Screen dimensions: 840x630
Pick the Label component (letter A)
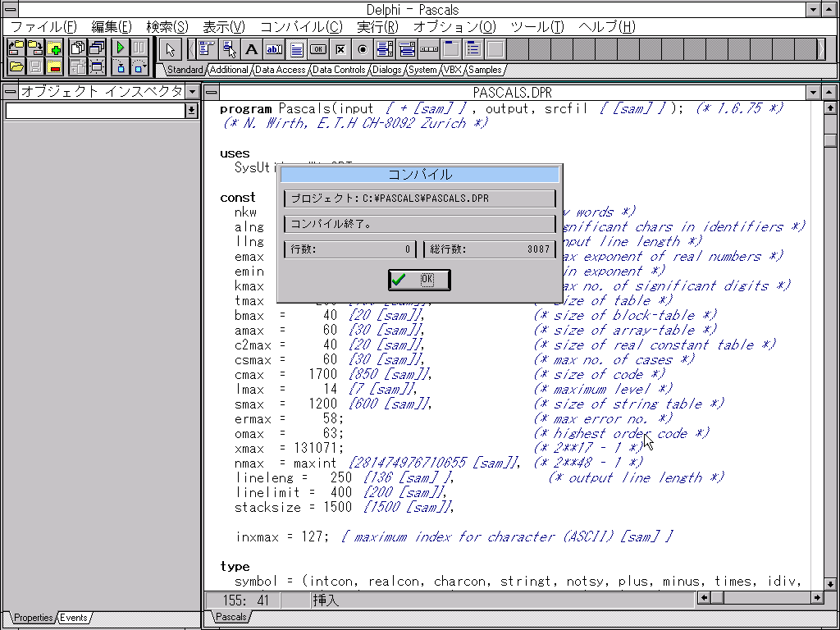pyautogui.click(x=252, y=50)
